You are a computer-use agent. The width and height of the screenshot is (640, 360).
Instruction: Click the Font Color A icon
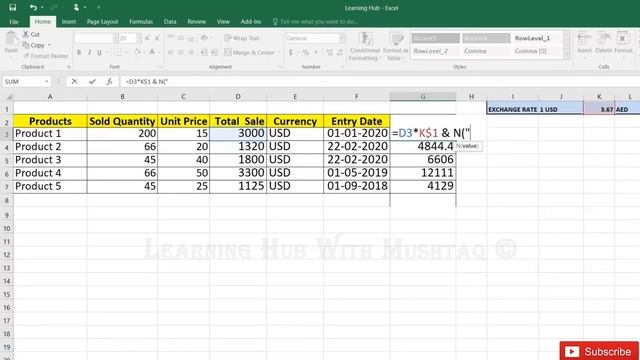click(152, 52)
